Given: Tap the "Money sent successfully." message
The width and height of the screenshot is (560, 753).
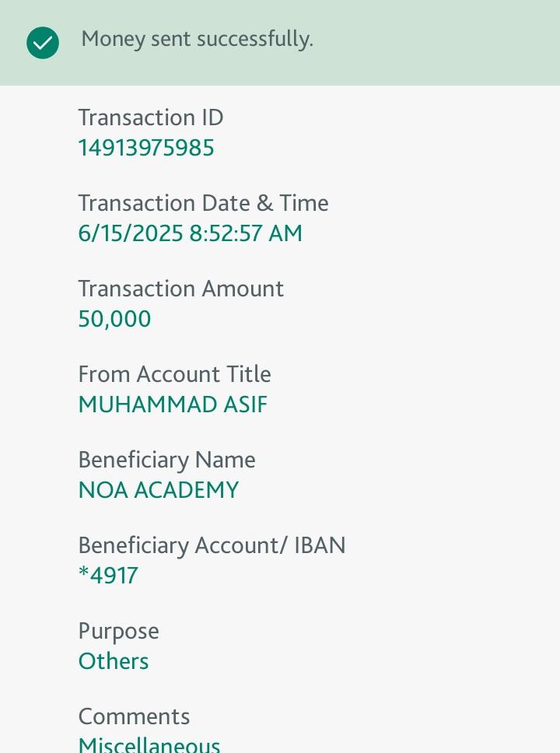Looking at the screenshot, I should click(197, 39).
